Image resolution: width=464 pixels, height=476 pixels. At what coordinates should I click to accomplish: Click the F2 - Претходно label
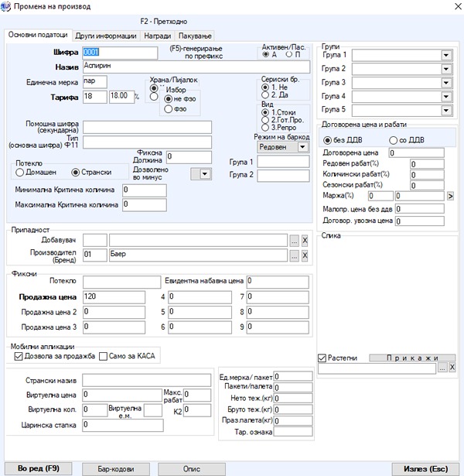click(x=163, y=22)
